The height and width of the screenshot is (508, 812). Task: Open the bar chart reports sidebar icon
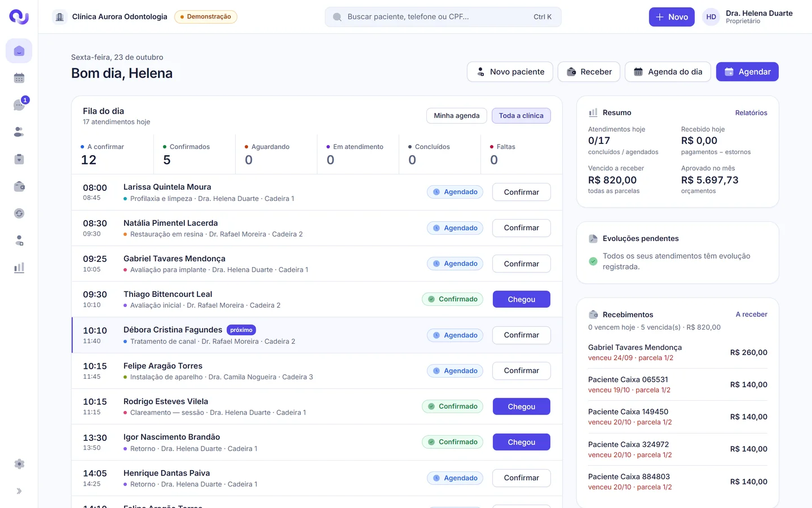click(x=19, y=268)
